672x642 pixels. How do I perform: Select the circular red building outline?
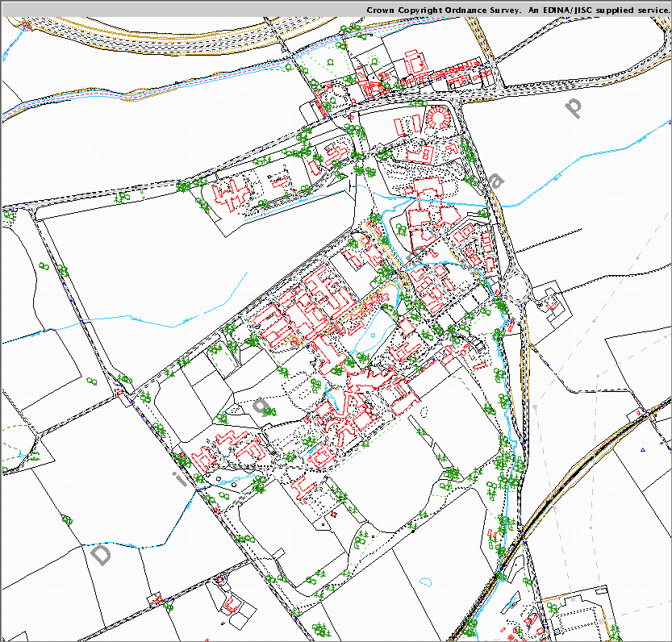(x=438, y=118)
